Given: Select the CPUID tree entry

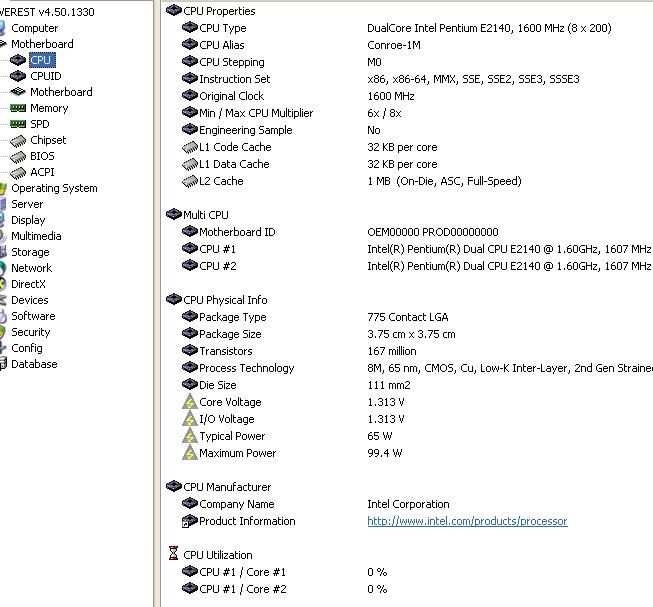Looking at the screenshot, I should (46, 76).
